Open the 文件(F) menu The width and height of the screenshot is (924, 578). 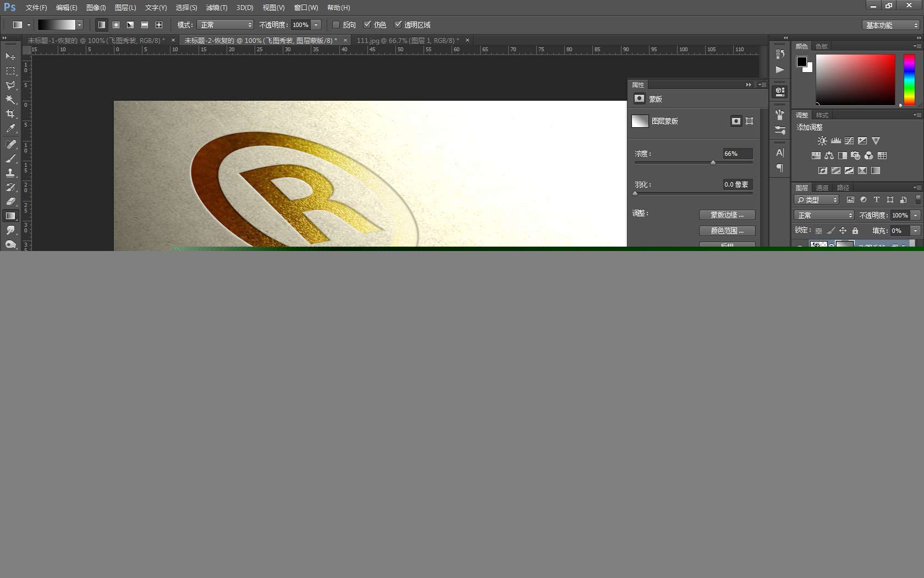click(x=36, y=8)
